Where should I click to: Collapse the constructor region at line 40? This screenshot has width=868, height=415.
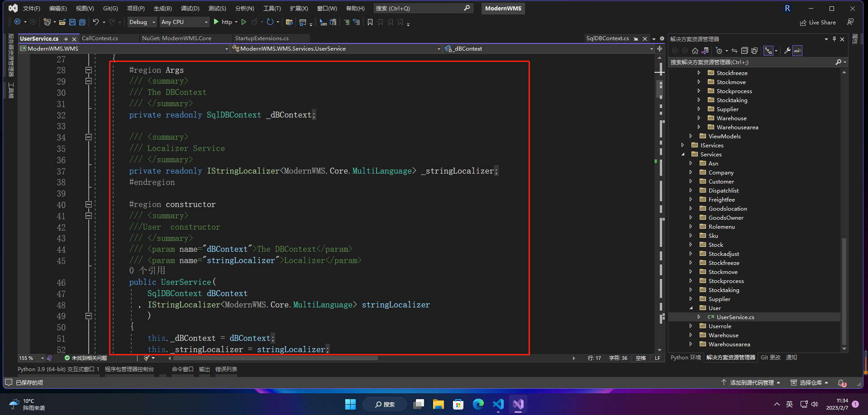tap(89, 204)
